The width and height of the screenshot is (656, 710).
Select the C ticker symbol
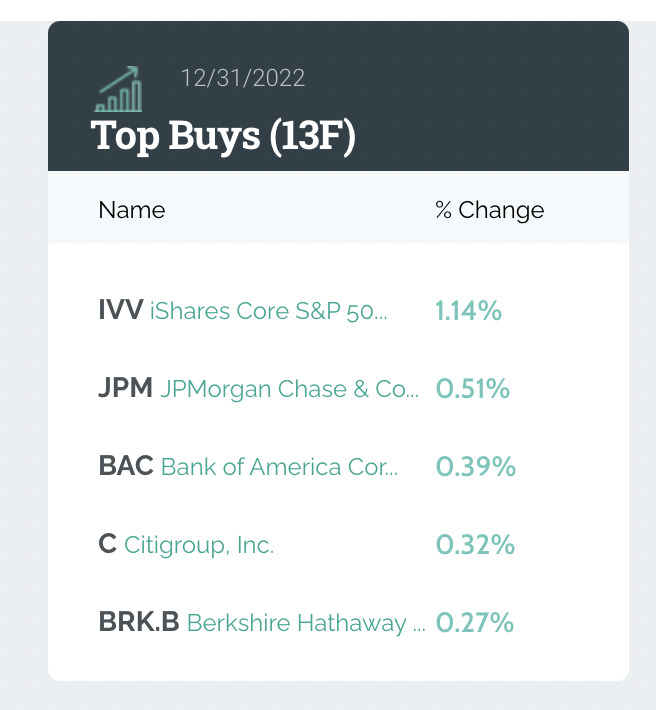click(108, 544)
